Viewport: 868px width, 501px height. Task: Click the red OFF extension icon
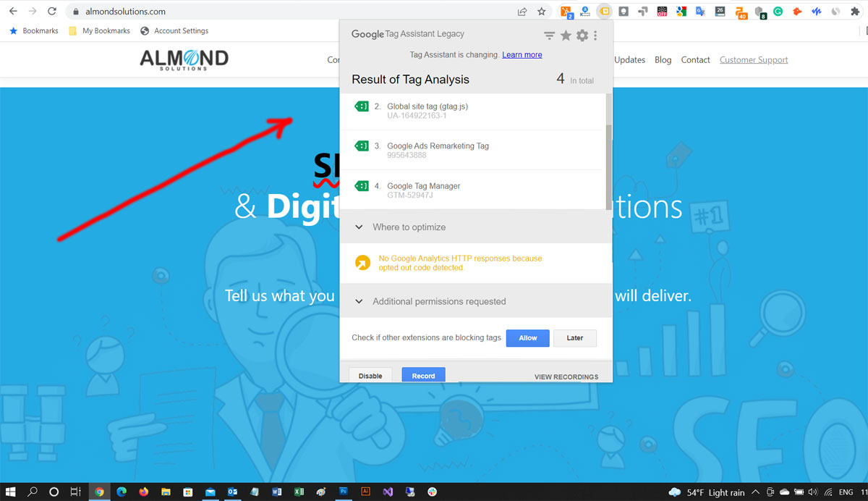tap(662, 12)
